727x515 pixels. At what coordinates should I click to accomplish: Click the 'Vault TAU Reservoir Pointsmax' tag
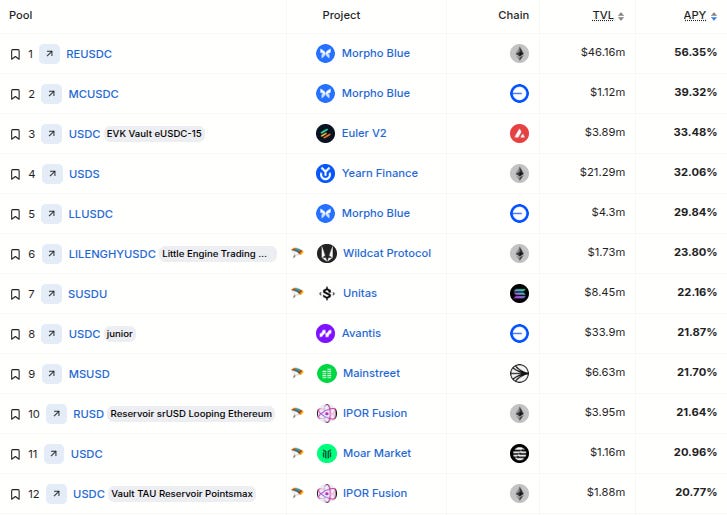pos(182,494)
